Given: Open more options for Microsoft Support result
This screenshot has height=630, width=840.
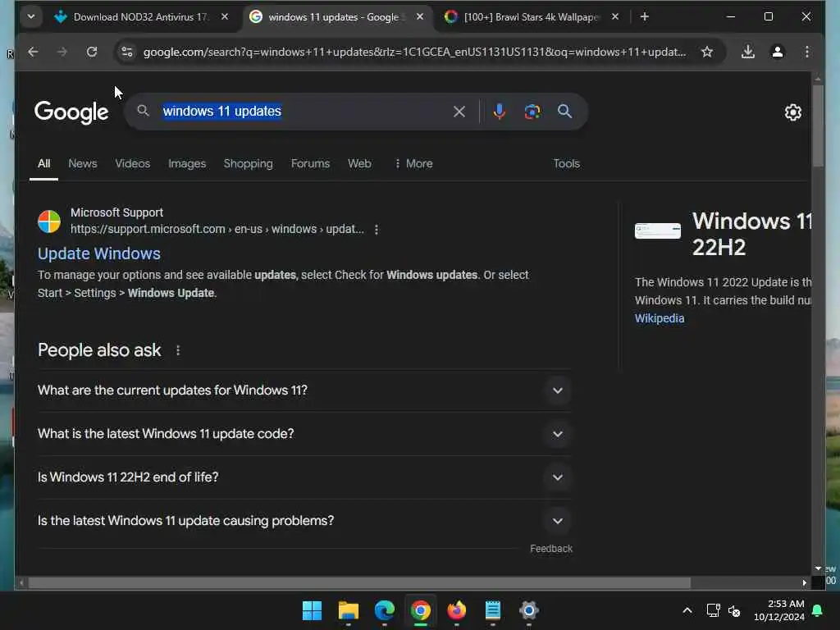Looking at the screenshot, I should click(377, 230).
